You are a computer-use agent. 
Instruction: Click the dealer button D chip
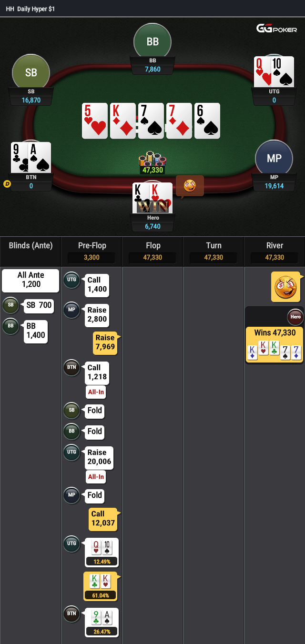7,184
